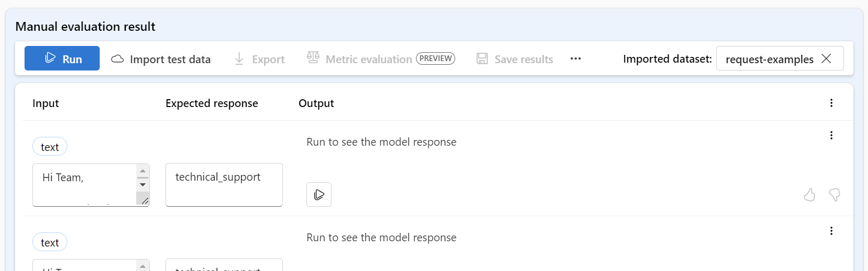Give thumbs up to first output
The image size is (868, 271).
[810, 195]
